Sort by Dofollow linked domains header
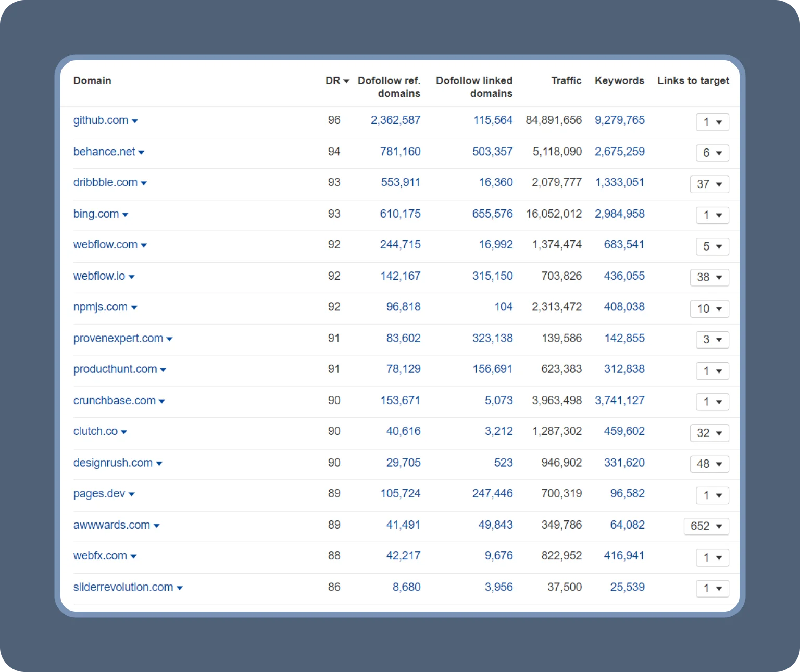 click(474, 87)
